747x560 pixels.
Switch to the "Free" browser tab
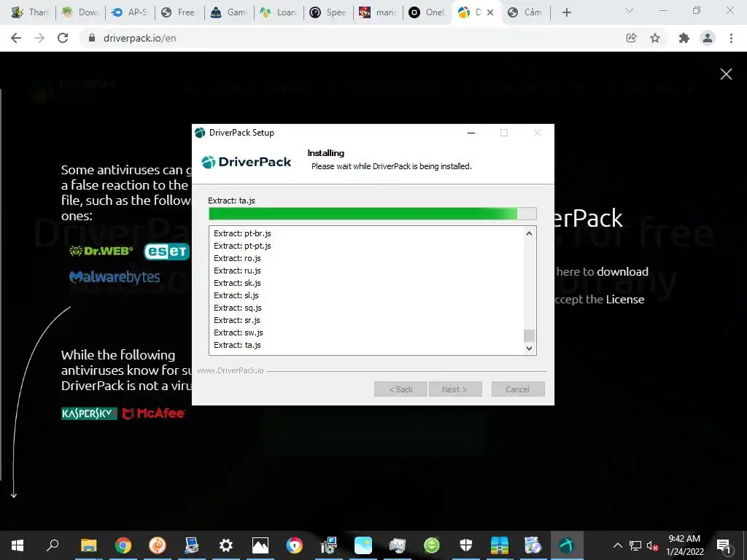pos(179,12)
